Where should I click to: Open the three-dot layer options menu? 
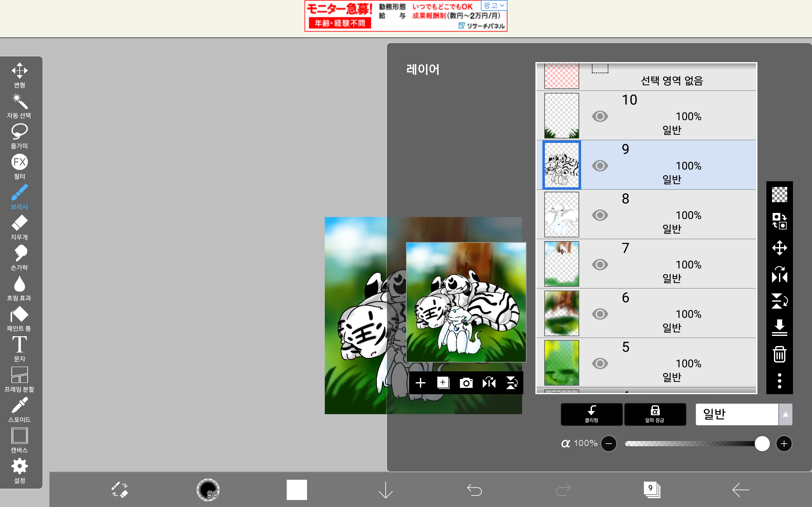779,381
